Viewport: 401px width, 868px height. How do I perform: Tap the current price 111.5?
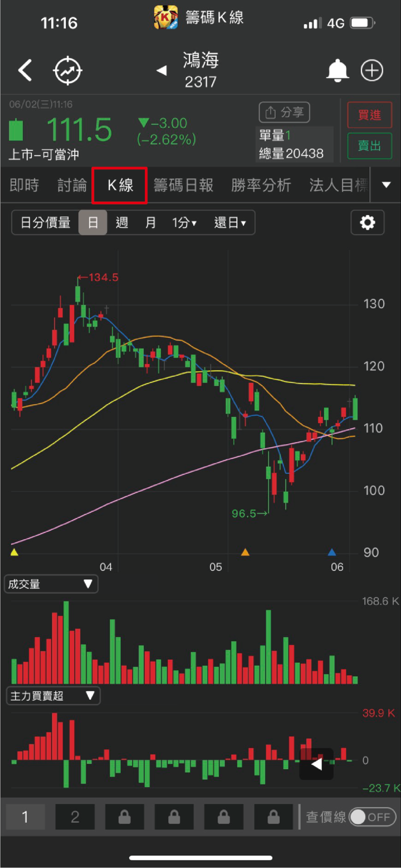(79, 130)
